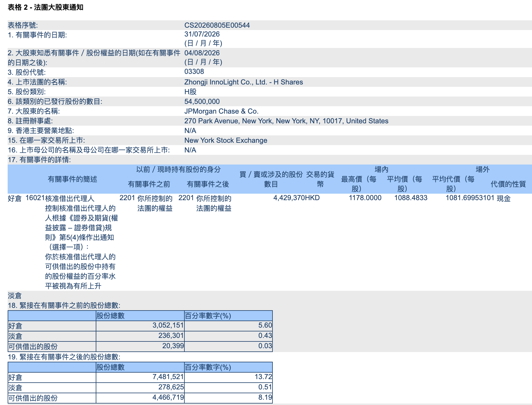Select shareholder name JPMorgan Chase & Co.
Viewport: 532px width, 405px height.
coord(221,111)
